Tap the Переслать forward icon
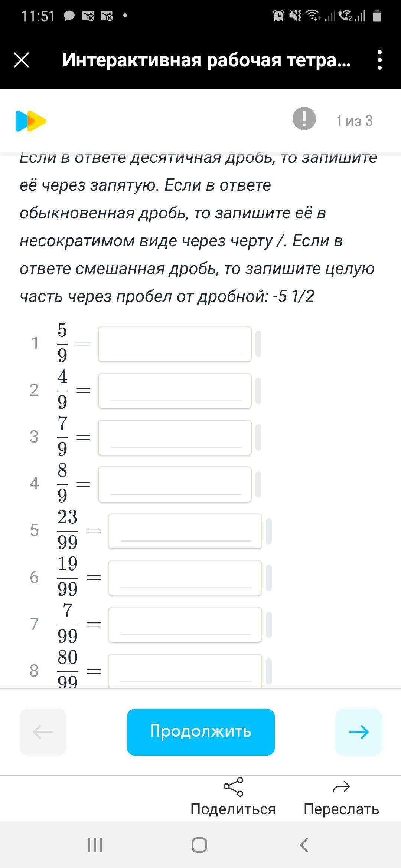Screen dimensions: 401x868 click(341, 787)
